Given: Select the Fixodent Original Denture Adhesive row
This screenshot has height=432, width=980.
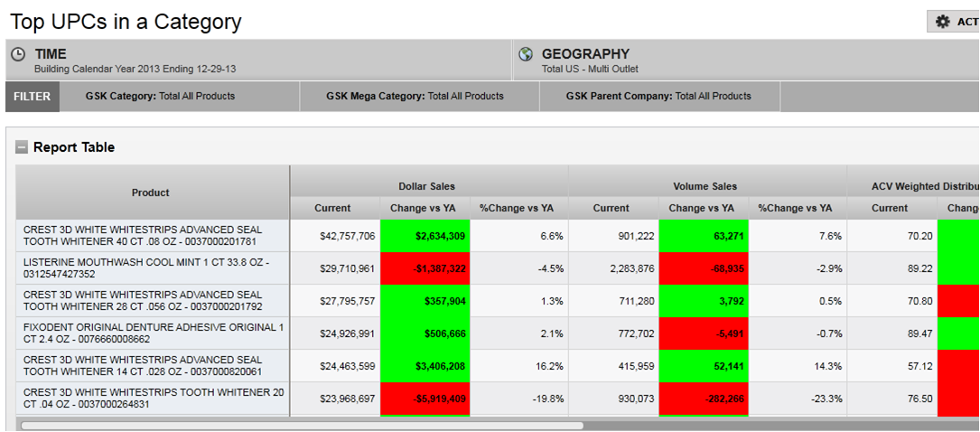Looking at the screenshot, I should click(x=152, y=333).
